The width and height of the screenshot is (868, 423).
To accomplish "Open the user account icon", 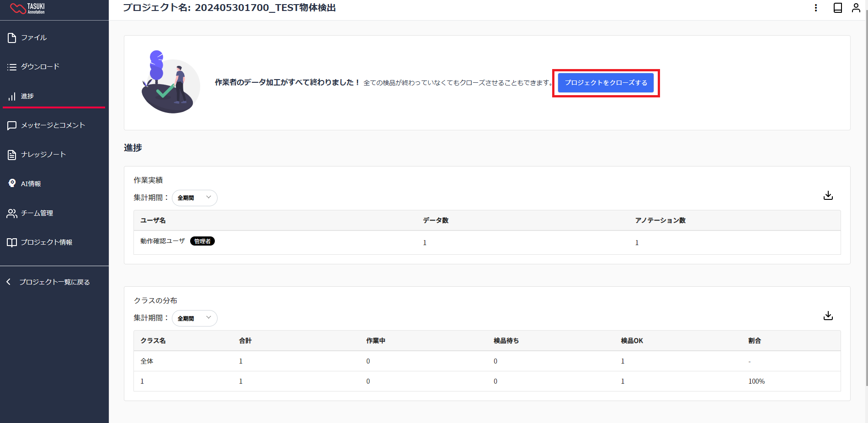I will point(856,8).
